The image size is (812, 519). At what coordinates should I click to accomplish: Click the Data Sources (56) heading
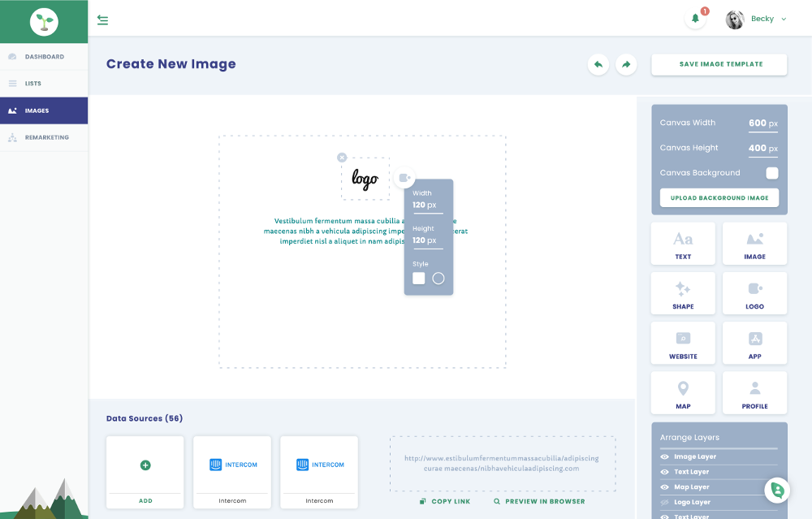point(145,418)
